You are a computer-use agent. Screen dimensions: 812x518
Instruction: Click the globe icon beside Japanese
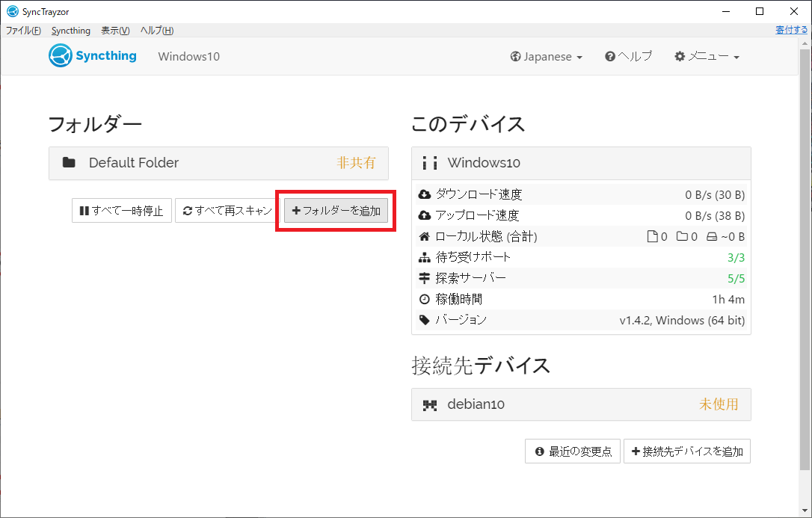point(515,56)
